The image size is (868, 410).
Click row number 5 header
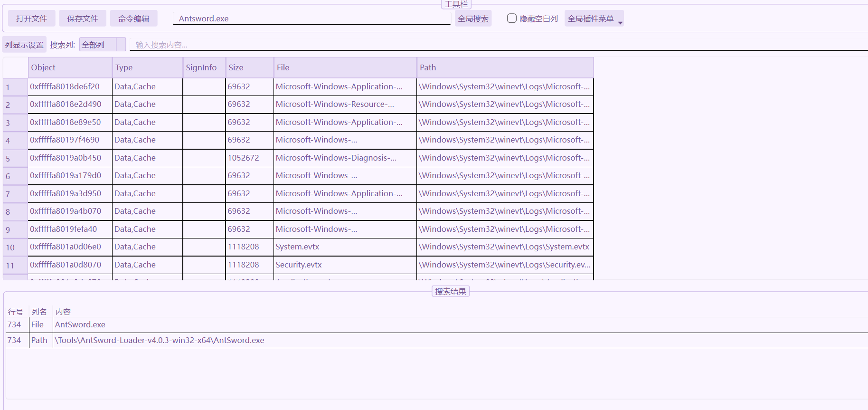pos(15,159)
